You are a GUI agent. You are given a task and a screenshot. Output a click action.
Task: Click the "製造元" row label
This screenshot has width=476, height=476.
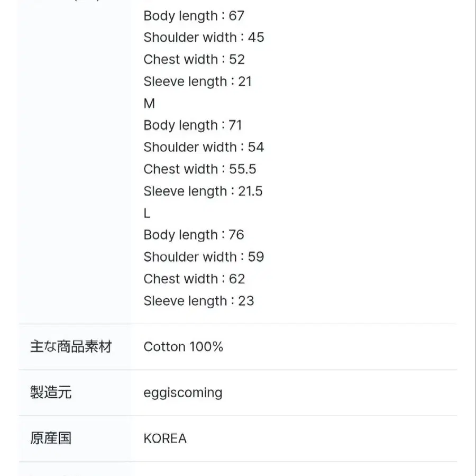pyautogui.click(x=51, y=392)
